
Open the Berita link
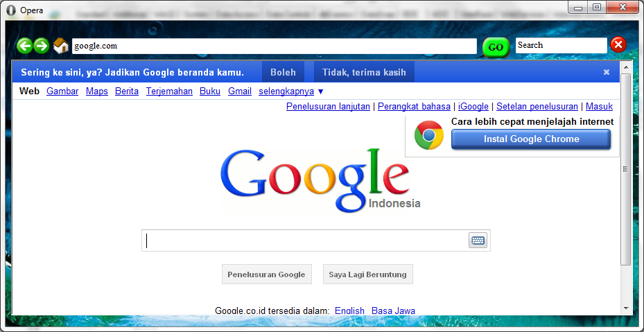tap(127, 91)
